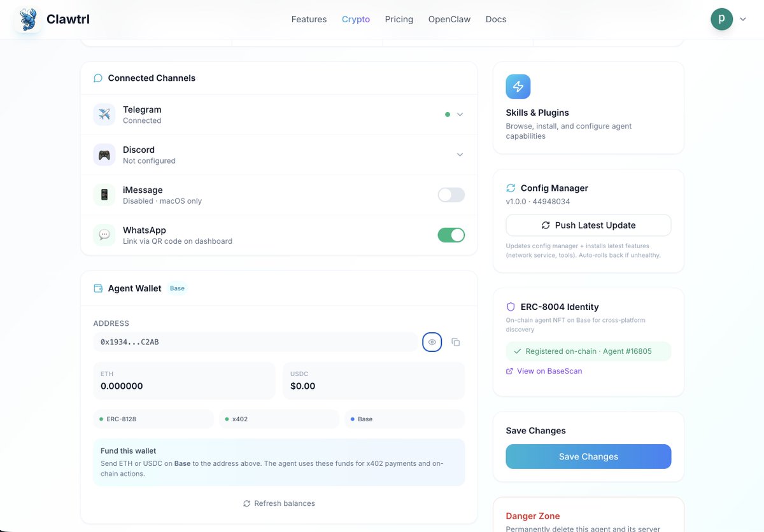Click the Refresh balances link

pos(279,503)
